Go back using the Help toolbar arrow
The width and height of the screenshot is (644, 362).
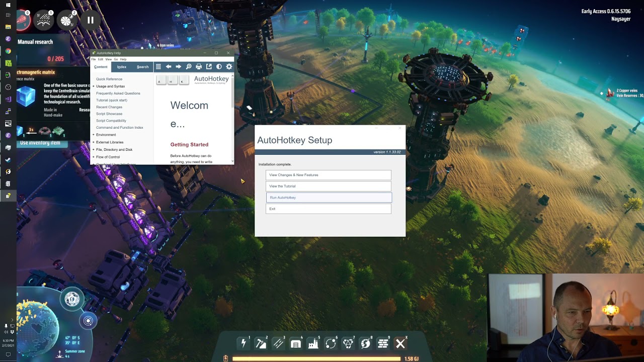point(169,66)
